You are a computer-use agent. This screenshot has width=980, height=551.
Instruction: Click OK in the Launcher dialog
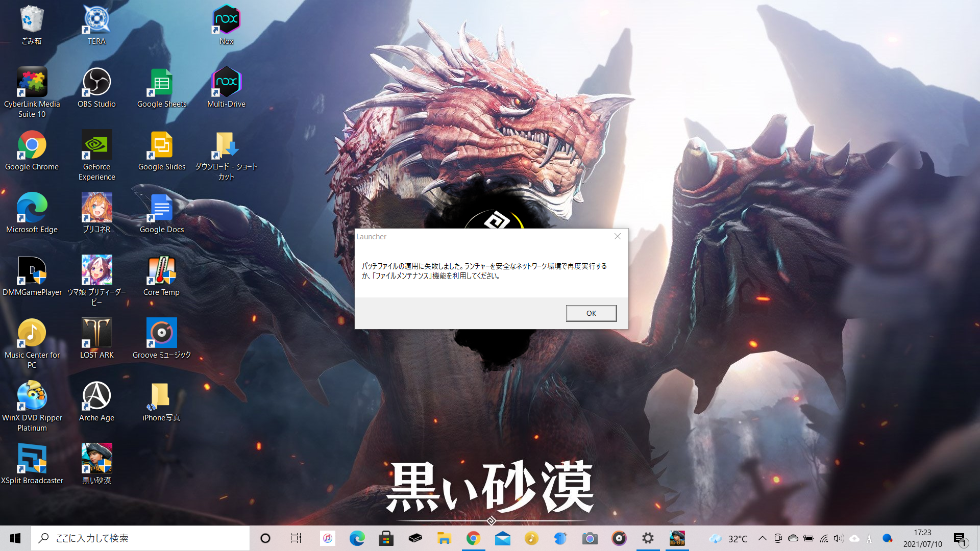pyautogui.click(x=591, y=313)
